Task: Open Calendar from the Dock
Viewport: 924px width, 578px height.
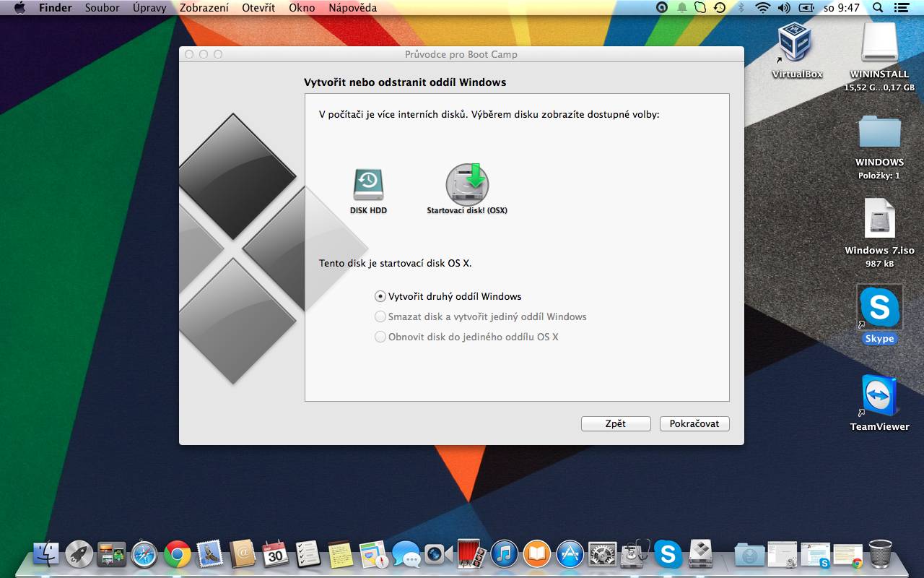Action: pyautogui.click(x=275, y=554)
